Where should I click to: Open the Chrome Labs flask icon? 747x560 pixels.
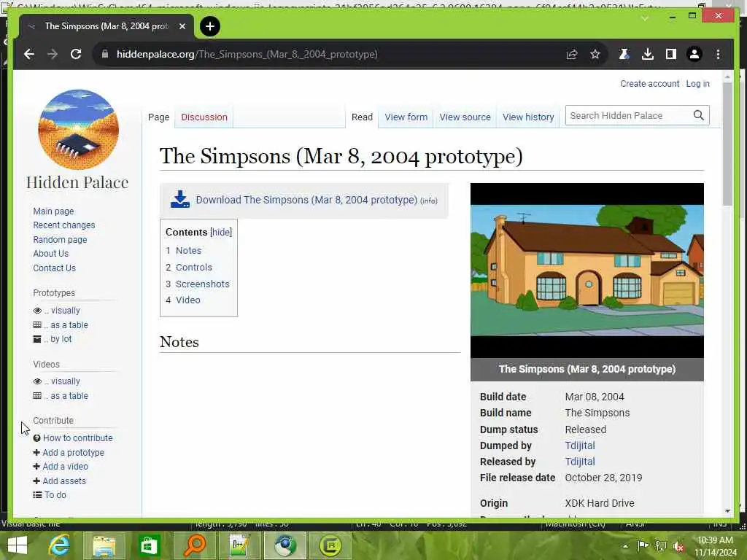pos(624,54)
